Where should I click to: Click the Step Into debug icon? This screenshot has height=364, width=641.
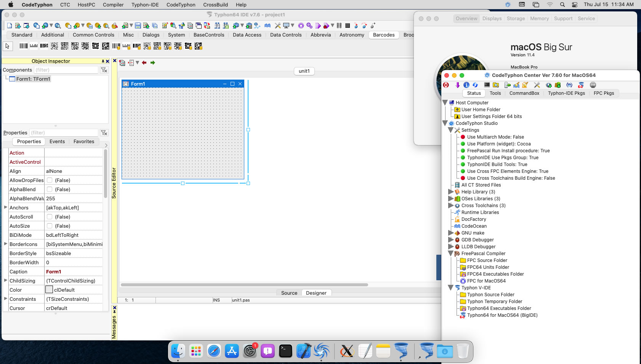coord(356,26)
